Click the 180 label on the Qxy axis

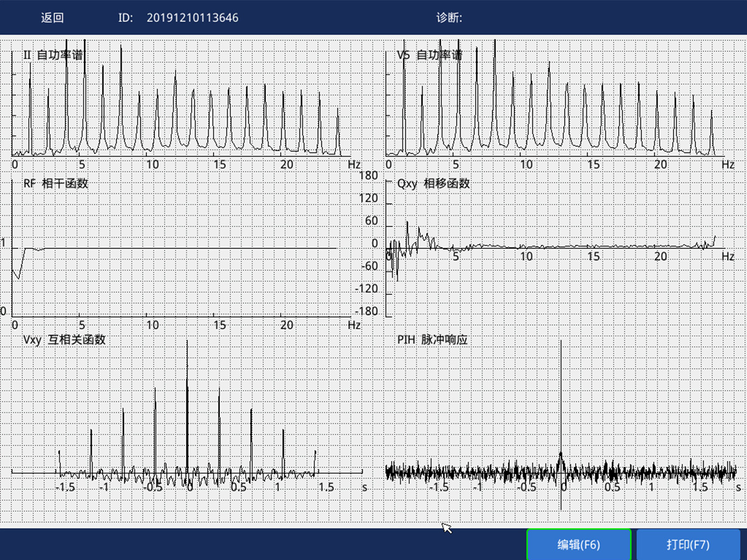369,176
